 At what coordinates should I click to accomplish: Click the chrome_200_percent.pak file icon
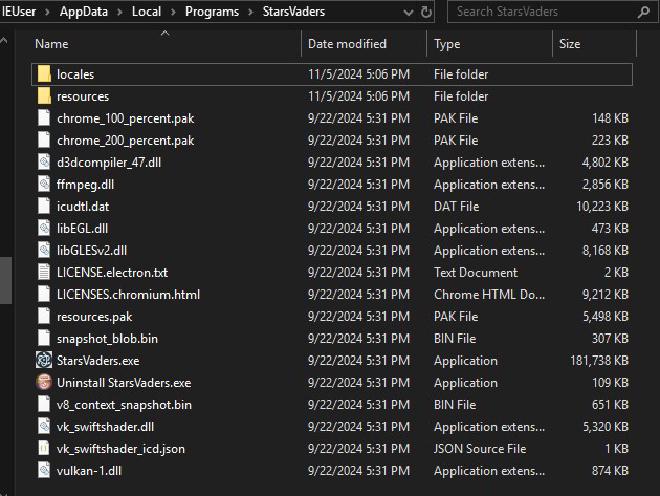[44, 140]
